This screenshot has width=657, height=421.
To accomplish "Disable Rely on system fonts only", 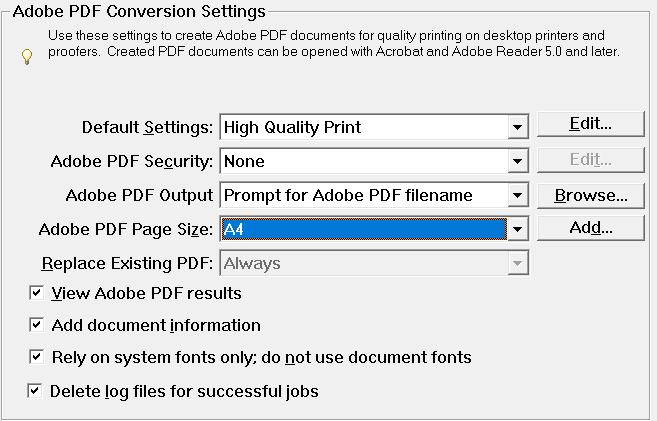I will [x=37, y=357].
